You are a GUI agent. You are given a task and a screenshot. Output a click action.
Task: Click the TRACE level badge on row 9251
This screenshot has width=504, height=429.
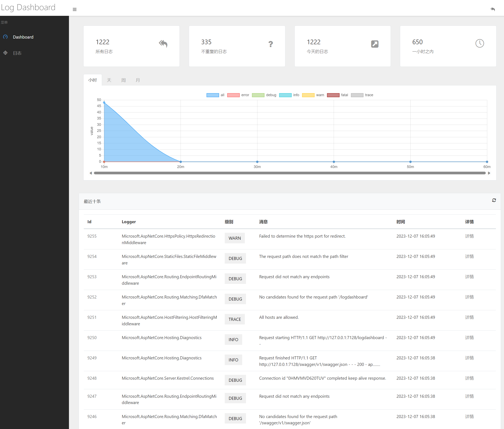234,319
